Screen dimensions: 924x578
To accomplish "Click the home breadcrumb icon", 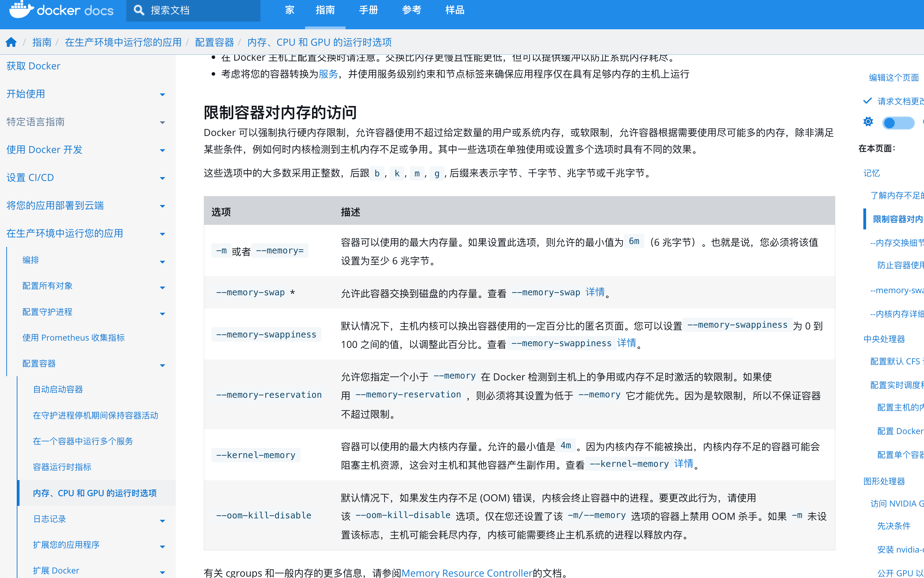I will point(11,42).
